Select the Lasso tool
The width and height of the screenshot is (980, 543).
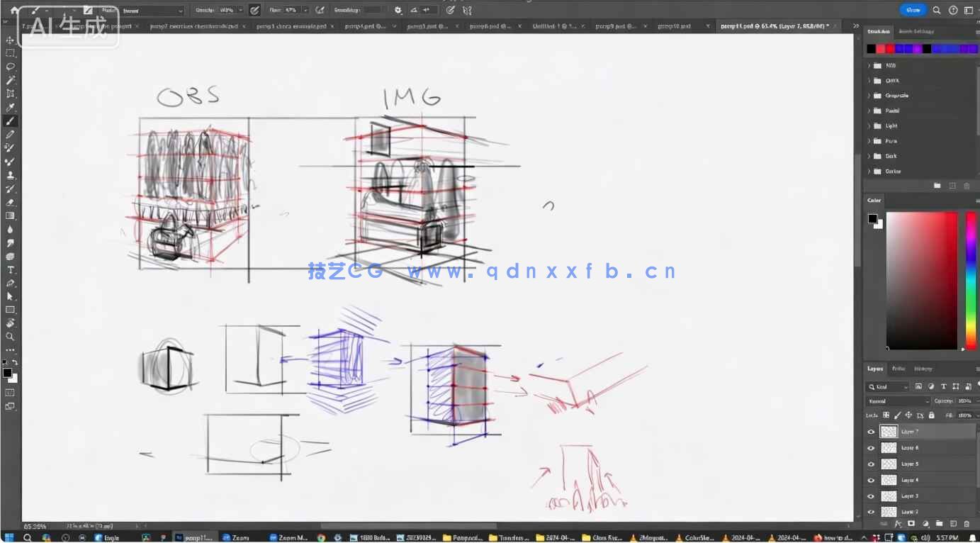pyautogui.click(x=10, y=67)
